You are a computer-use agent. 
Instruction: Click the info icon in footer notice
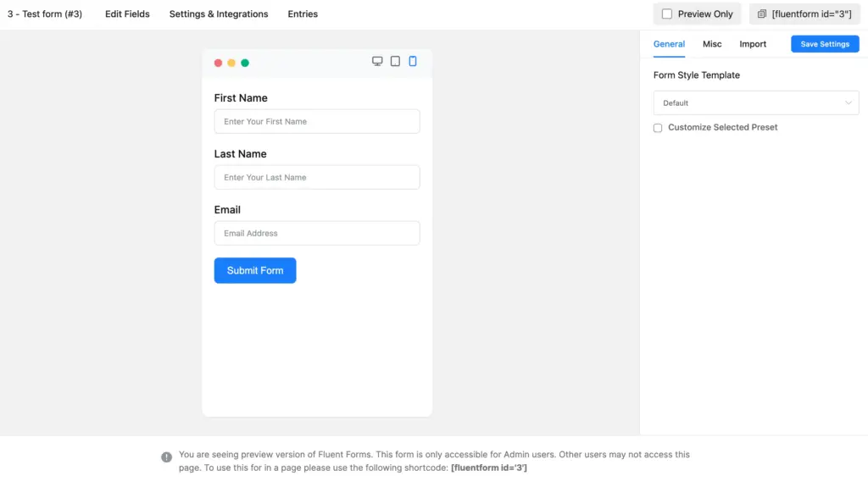pyautogui.click(x=166, y=457)
